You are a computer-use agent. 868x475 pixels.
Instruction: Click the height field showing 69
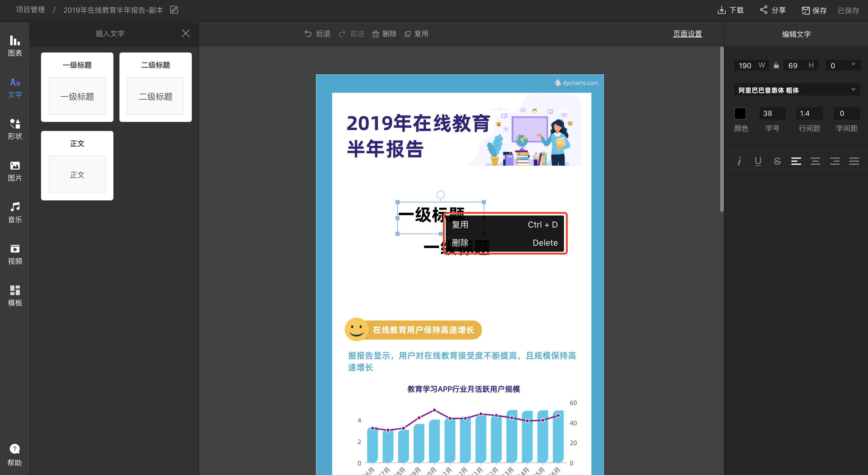pos(801,65)
